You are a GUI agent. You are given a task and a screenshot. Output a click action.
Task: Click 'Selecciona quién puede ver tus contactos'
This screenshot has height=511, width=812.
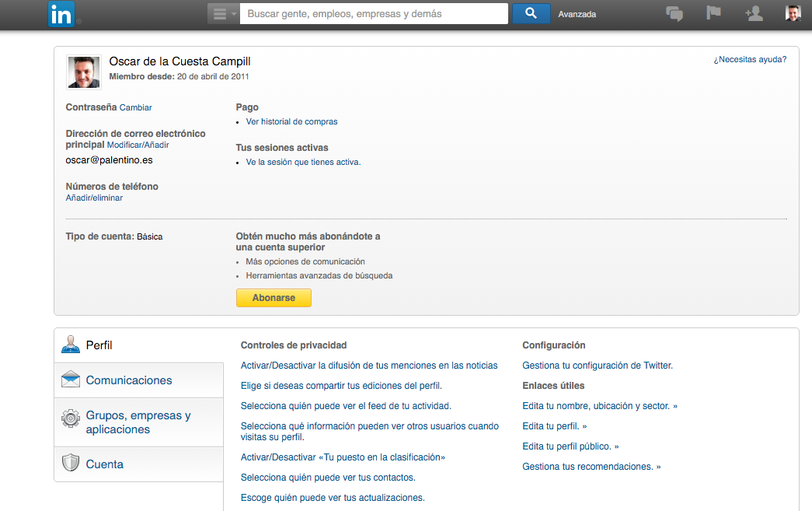(328, 478)
